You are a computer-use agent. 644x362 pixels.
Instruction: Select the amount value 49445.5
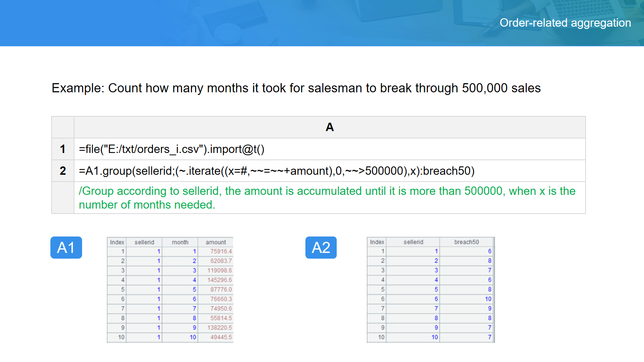[x=221, y=337]
